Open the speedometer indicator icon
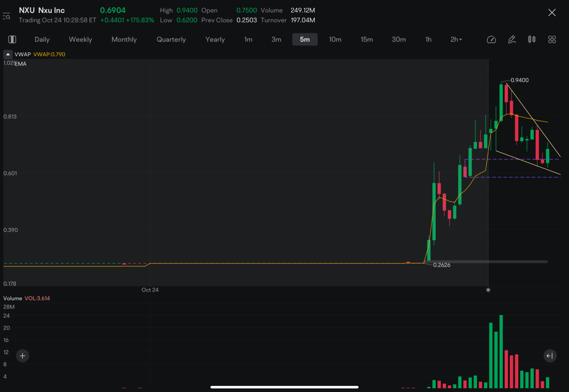Viewport: 569px width, 392px height. [491, 39]
